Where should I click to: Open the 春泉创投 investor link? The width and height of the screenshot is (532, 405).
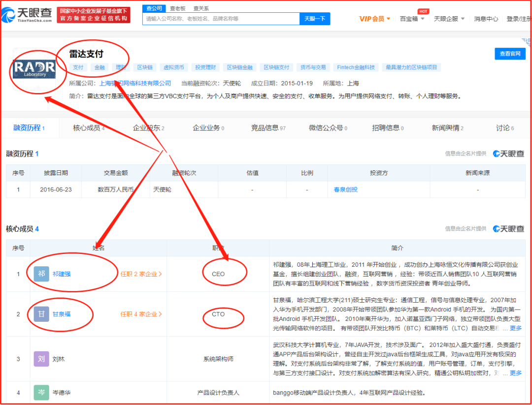pyautogui.click(x=346, y=189)
